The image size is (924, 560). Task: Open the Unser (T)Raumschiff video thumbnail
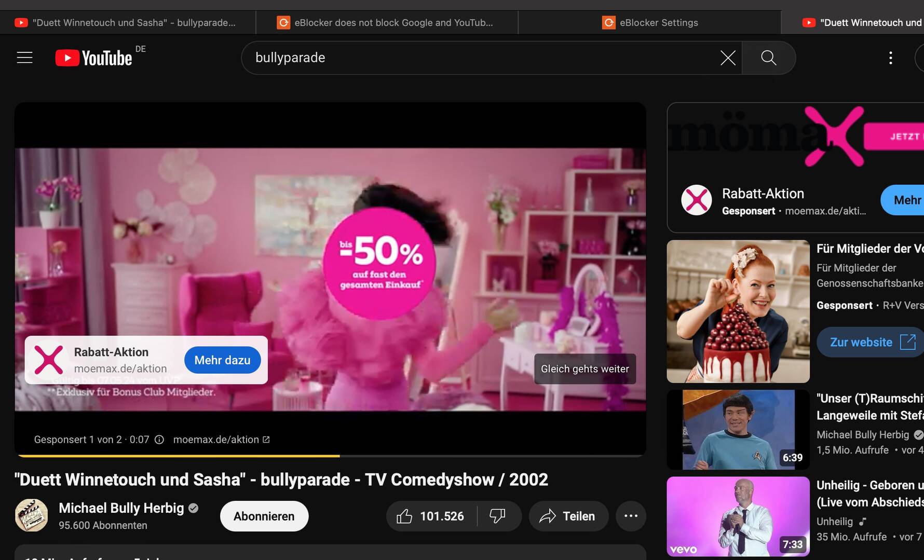[738, 430]
